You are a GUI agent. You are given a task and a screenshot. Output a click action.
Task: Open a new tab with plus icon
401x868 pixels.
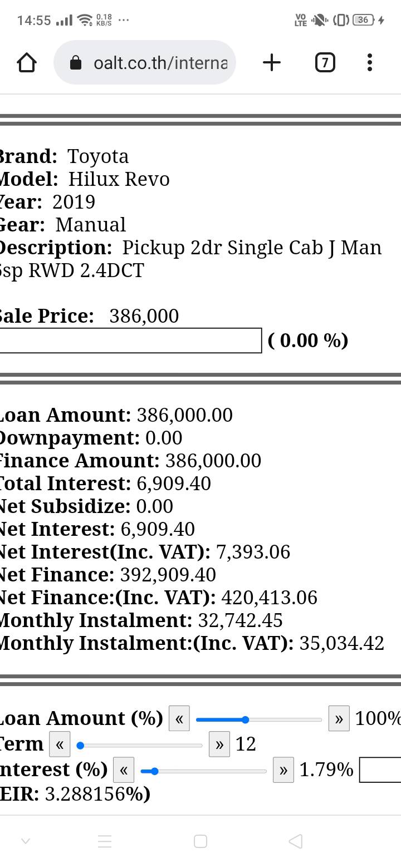coord(271,62)
